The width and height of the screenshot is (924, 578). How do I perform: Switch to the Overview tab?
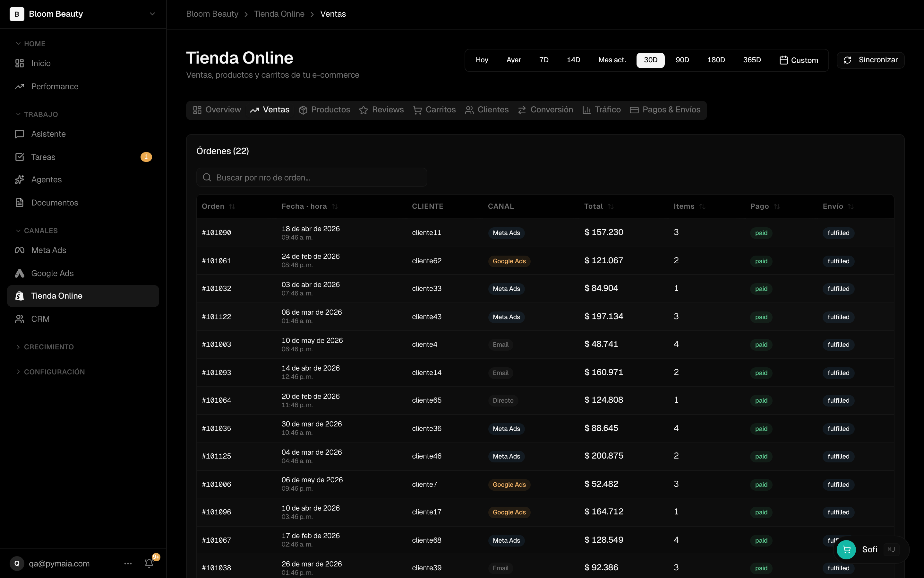click(217, 110)
